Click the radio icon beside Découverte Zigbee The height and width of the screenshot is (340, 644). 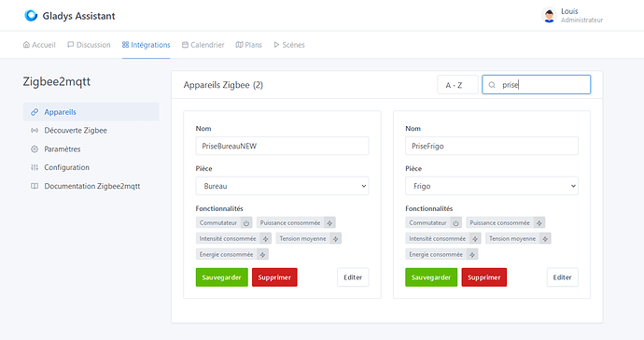pos(35,131)
